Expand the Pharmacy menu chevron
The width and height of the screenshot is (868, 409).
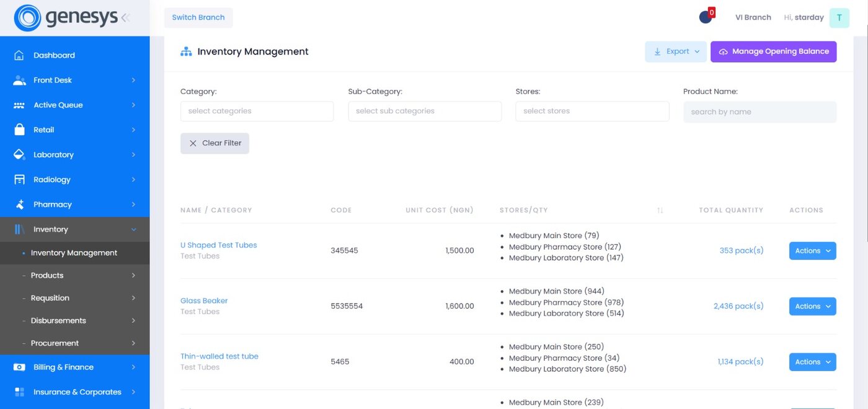(x=133, y=204)
